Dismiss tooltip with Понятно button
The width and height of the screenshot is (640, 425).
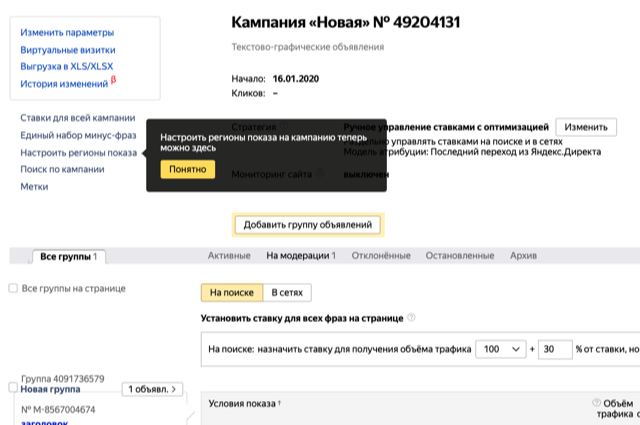point(188,169)
